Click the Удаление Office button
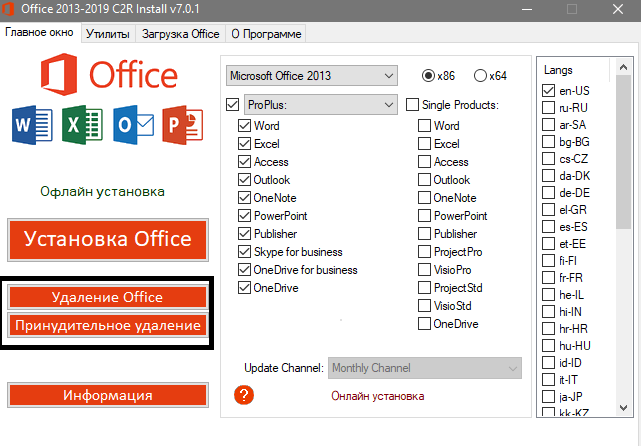641x446 pixels. [108, 297]
